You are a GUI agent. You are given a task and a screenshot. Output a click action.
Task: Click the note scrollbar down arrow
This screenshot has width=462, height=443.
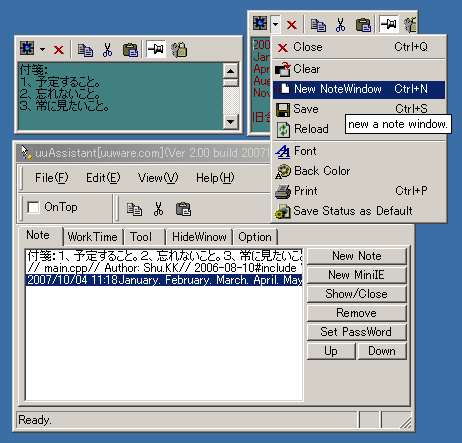click(x=231, y=121)
